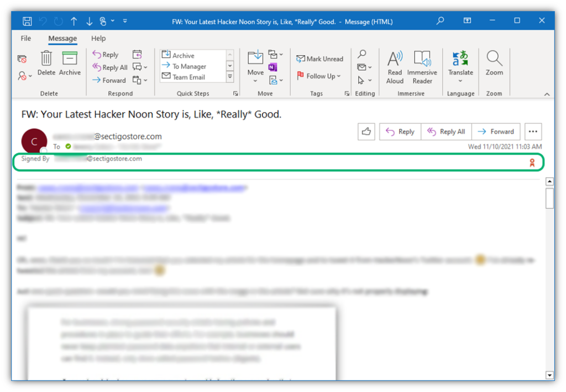This screenshot has width=566, height=392.
Task: Open the Junk options dropdown
Action: pyautogui.click(x=24, y=76)
